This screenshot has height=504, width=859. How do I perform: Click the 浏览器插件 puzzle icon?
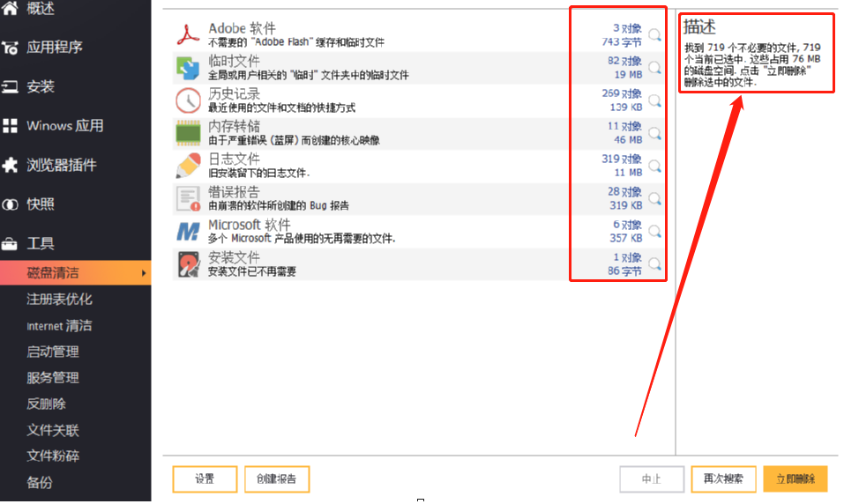(10, 165)
